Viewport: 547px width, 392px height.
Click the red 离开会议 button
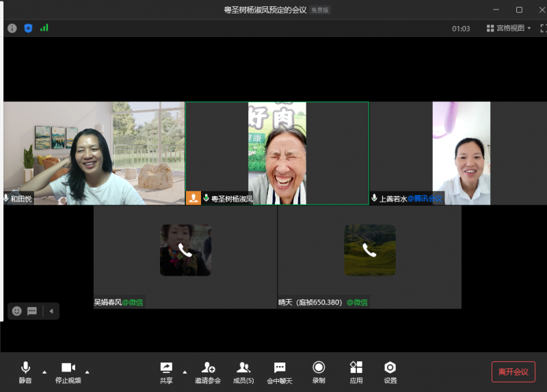point(513,371)
